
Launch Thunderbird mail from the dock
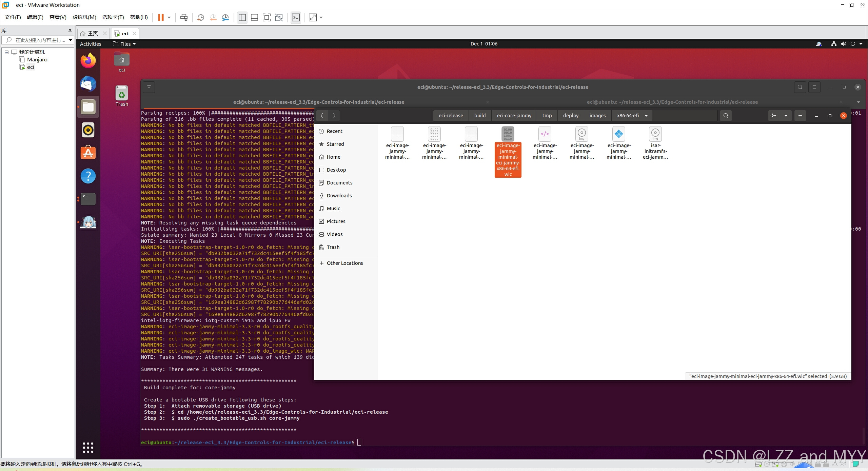88,84
